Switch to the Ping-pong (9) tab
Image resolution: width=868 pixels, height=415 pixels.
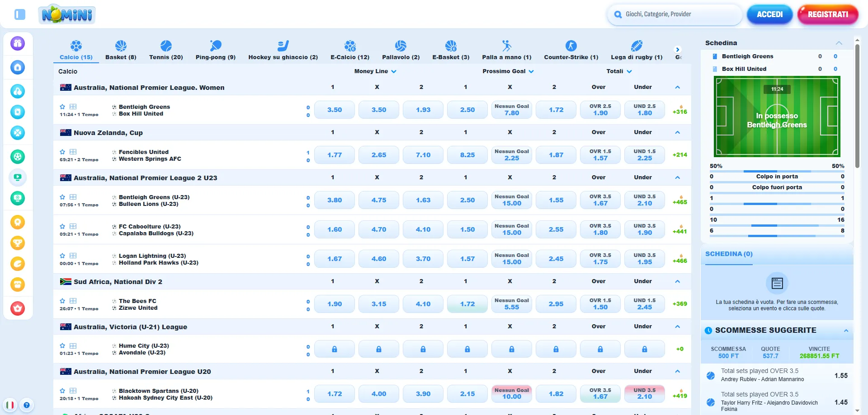pyautogui.click(x=216, y=50)
